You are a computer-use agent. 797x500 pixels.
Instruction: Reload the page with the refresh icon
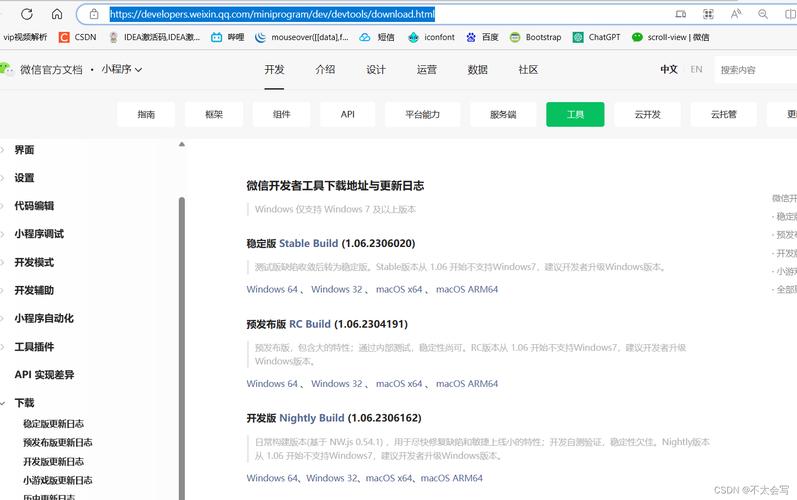27,14
